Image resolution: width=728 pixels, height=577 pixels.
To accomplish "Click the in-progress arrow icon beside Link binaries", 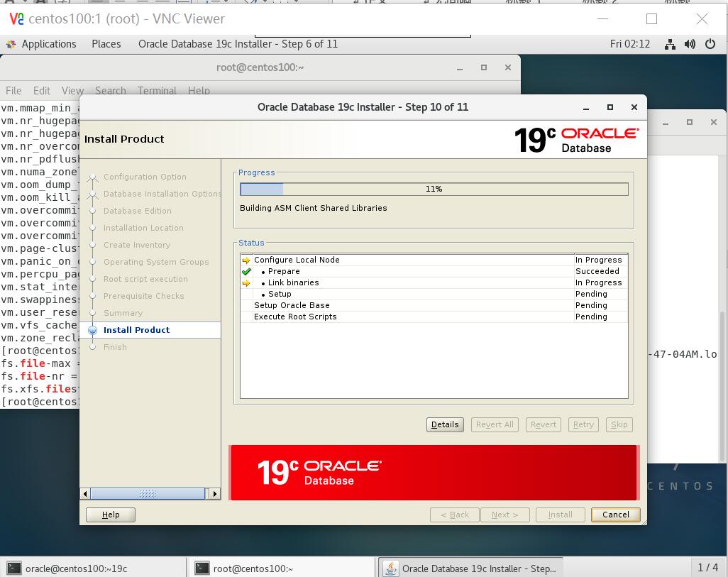I will [x=246, y=283].
